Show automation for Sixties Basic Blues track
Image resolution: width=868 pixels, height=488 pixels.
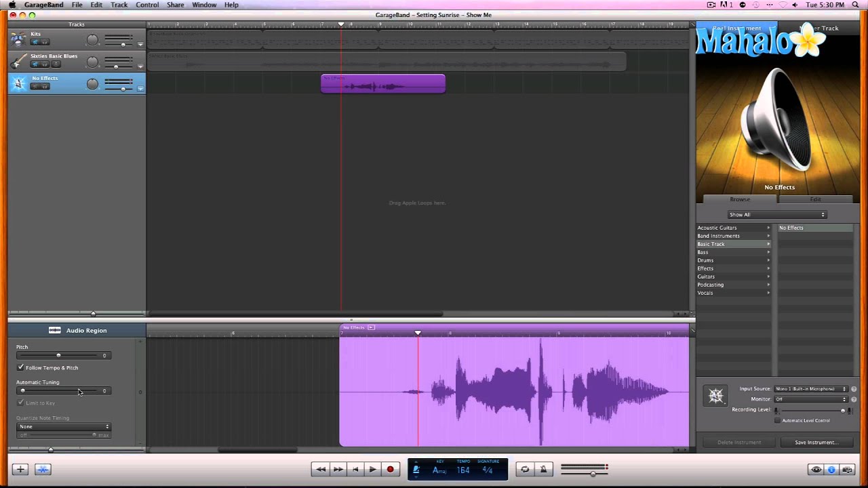[x=140, y=67]
